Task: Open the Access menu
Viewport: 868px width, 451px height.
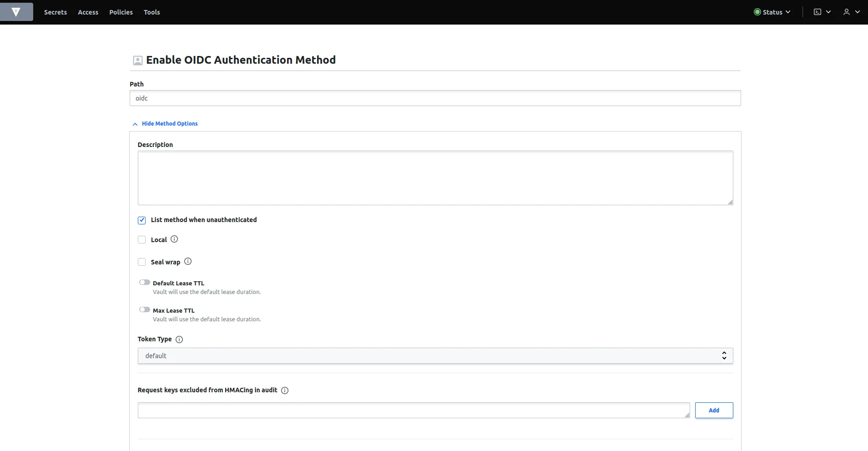Action: [88, 12]
